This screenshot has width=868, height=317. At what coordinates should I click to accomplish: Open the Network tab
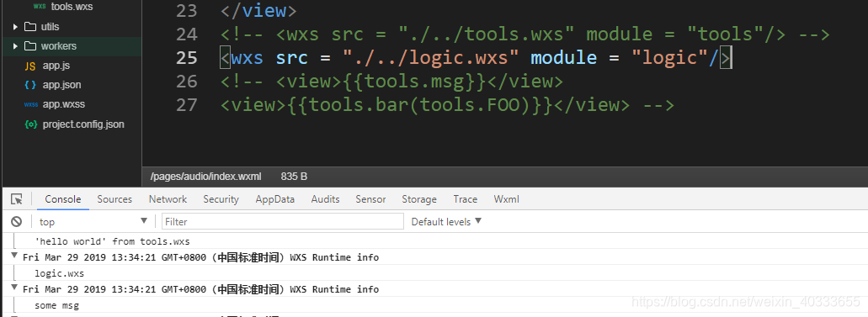pos(168,199)
